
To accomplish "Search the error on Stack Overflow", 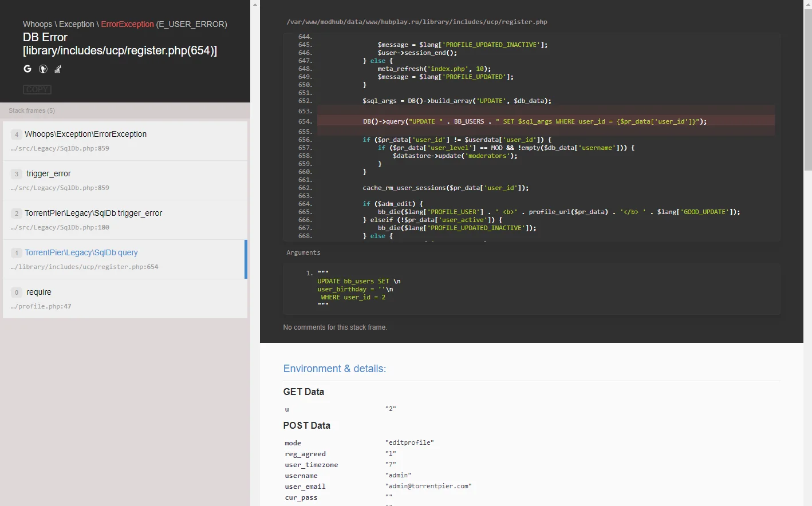I will click(x=58, y=69).
